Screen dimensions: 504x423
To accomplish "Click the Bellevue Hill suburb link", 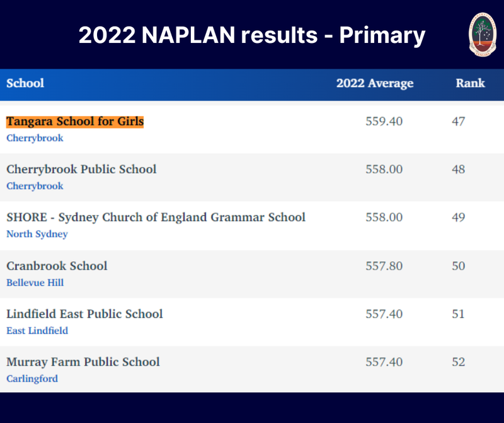I will click(x=35, y=282).
